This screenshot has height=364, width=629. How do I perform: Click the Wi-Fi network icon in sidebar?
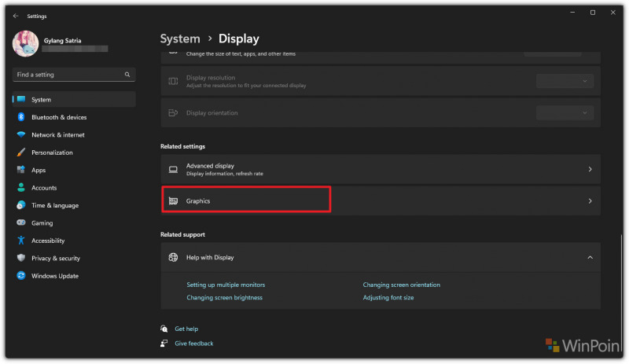coord(21,134)
